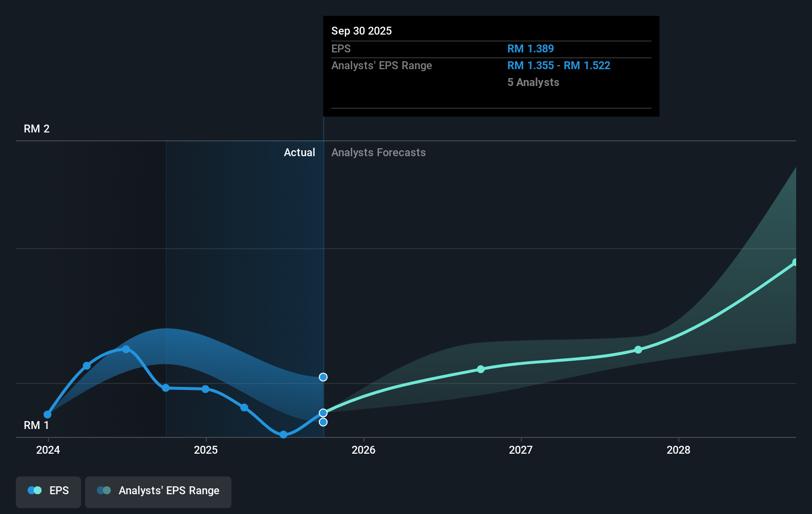Select the highlighted forecast point near 2026.75
812x514 pixels.
point(480,369)
